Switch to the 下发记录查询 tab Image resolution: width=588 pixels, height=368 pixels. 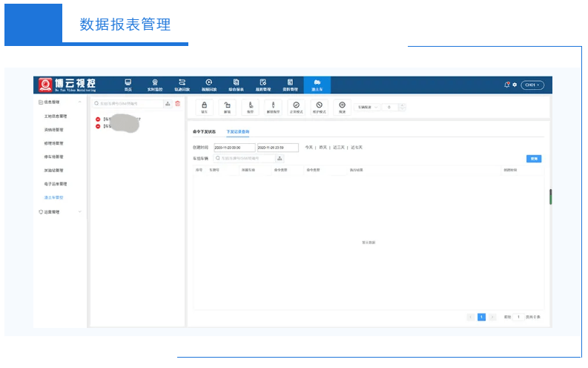click(x=238, y=131)
